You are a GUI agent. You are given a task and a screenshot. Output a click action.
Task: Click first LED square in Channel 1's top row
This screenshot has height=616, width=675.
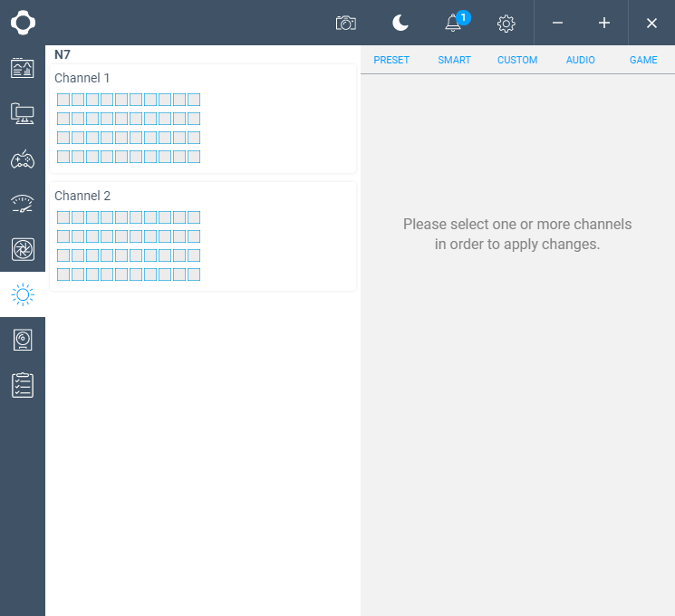63,100
